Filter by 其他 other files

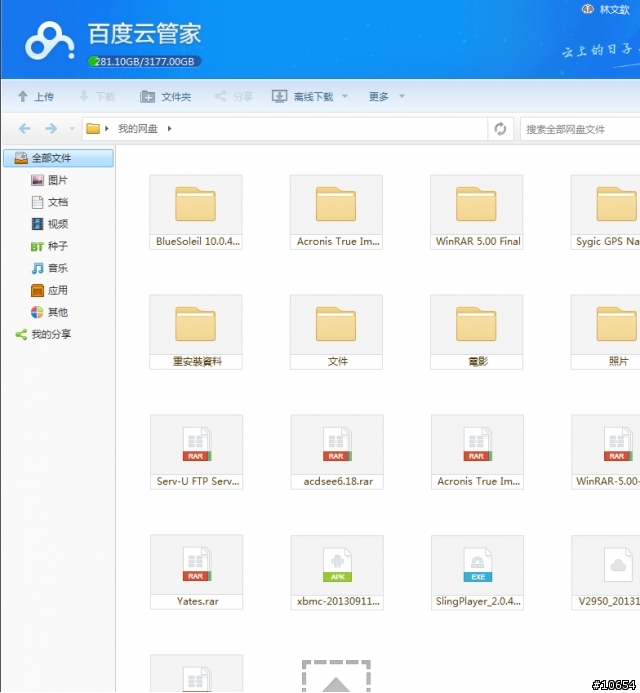point(50,312)
